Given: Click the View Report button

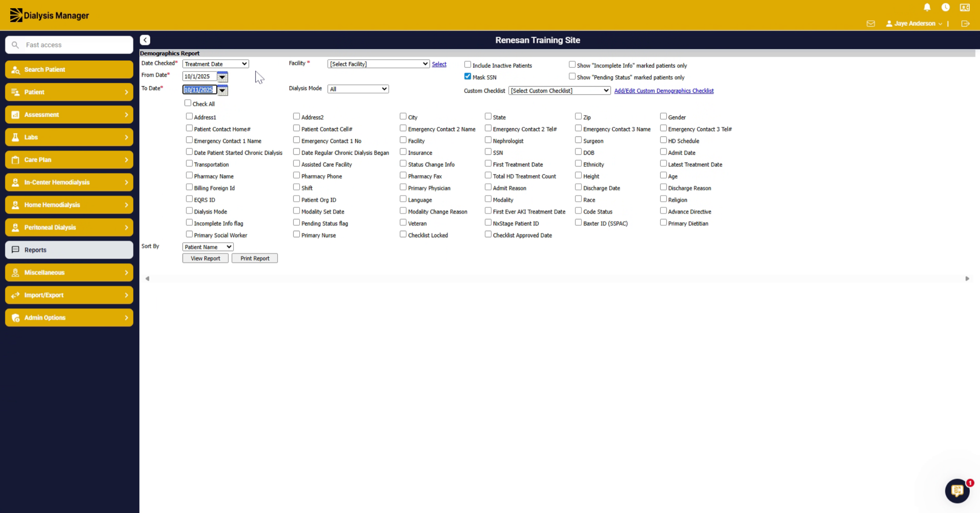Looking at the screenshot, I should [205, 258].
